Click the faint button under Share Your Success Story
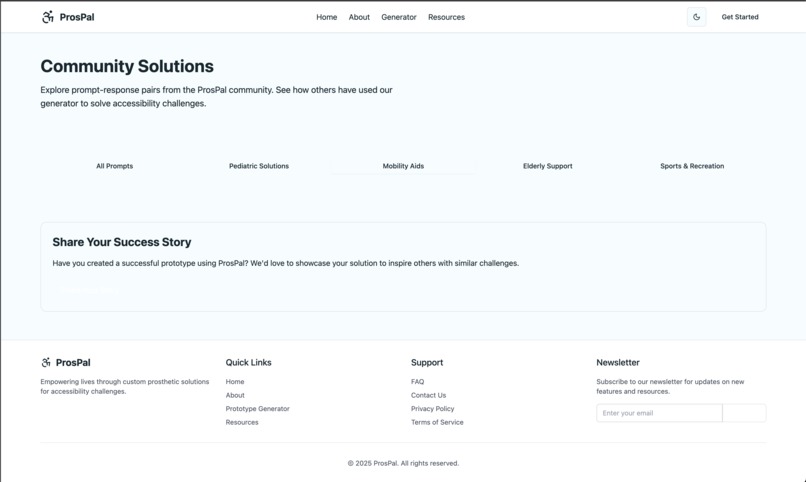The height and width of the screenshot is (482, 806). click(x=89, y=290)
